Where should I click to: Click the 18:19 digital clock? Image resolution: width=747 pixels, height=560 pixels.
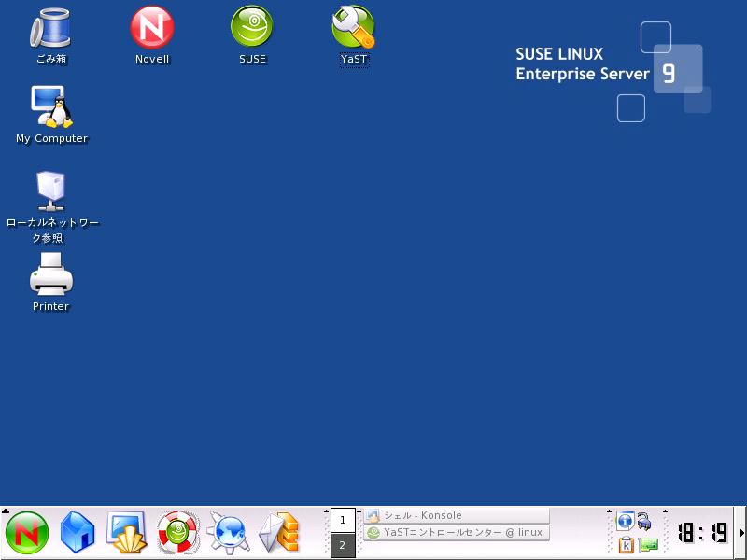pos(703,533)
